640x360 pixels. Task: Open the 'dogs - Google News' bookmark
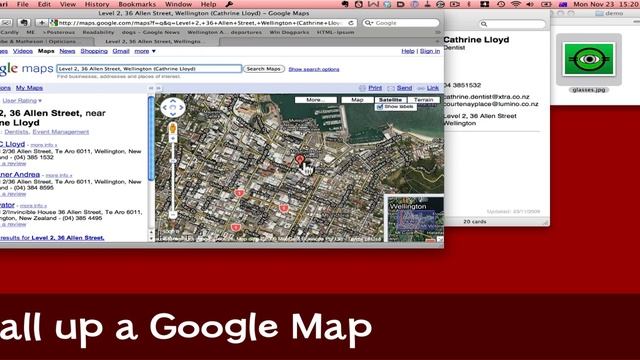pyautogui.click(x=151, y=32)
